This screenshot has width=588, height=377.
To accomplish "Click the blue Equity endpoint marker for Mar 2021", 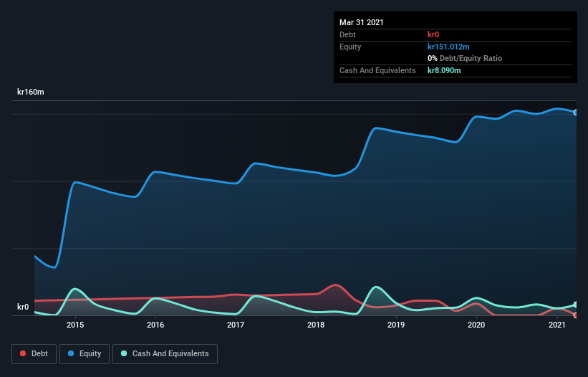I will tap(576, 112).
